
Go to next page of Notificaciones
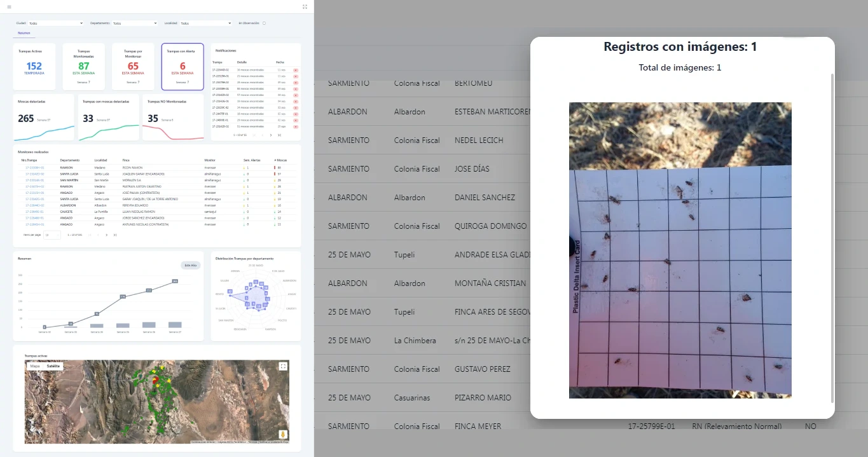tap(271, 135)
